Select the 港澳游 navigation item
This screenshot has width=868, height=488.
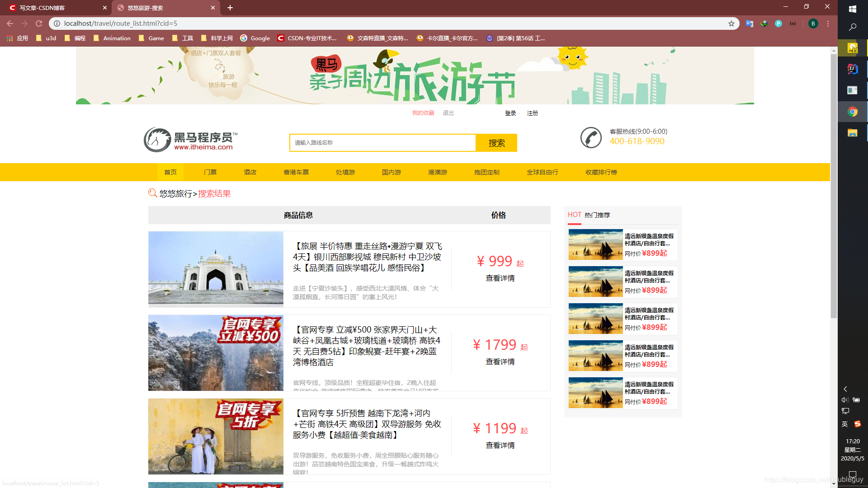[438, 172]
